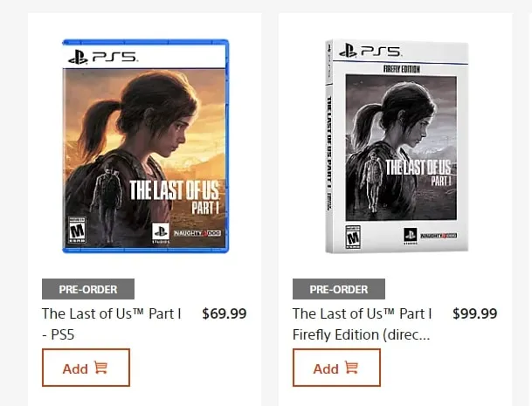Add the Firefly Edition to cart
The height and width of the screenshot is (406, 532).
point(336,368)
